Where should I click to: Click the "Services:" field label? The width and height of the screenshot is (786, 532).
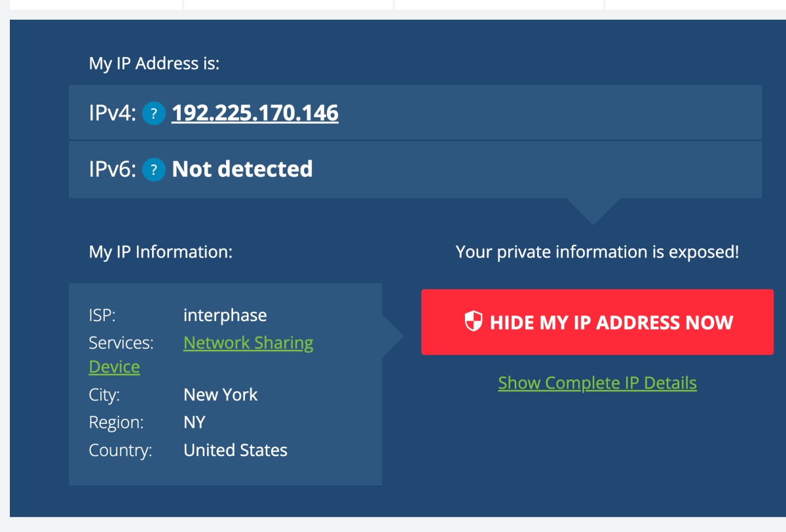point(121,343)
